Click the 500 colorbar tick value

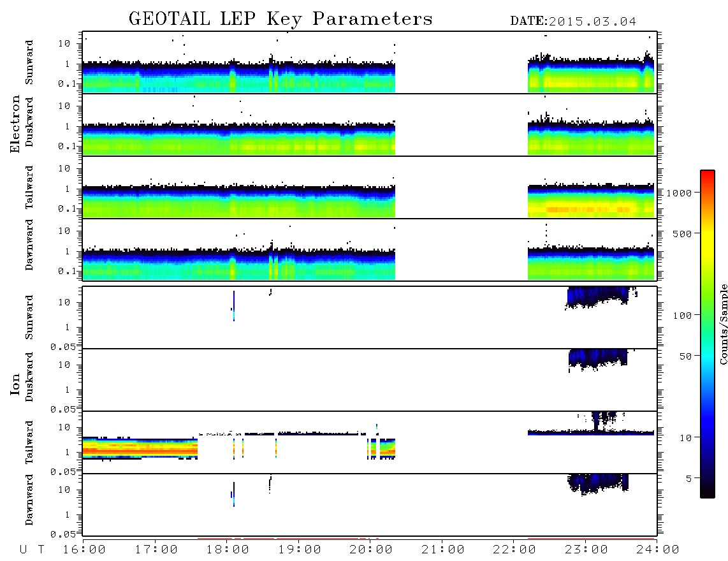point(682,233)
